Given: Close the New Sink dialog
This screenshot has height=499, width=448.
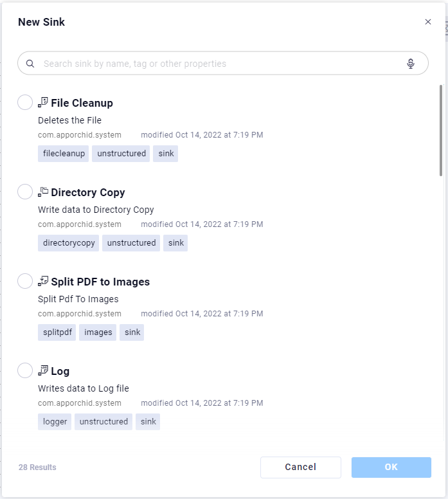Looking at the screenshot, I should [x=428, y=22].
